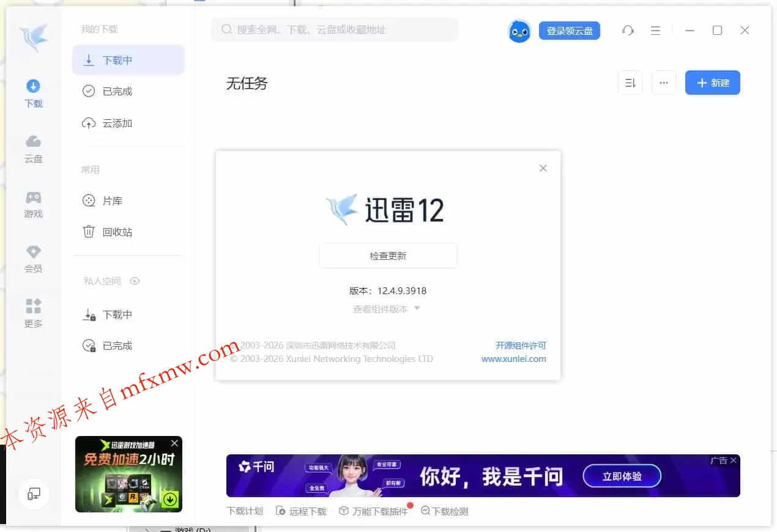Screen dimensions: 777x532
Task: Click the 无任务 heading text
Action: 247,83
